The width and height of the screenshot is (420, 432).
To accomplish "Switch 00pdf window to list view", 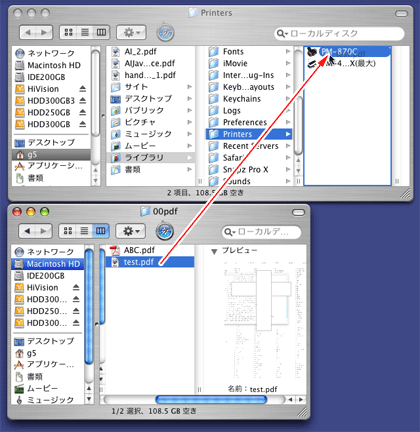I will pos(84,231).
